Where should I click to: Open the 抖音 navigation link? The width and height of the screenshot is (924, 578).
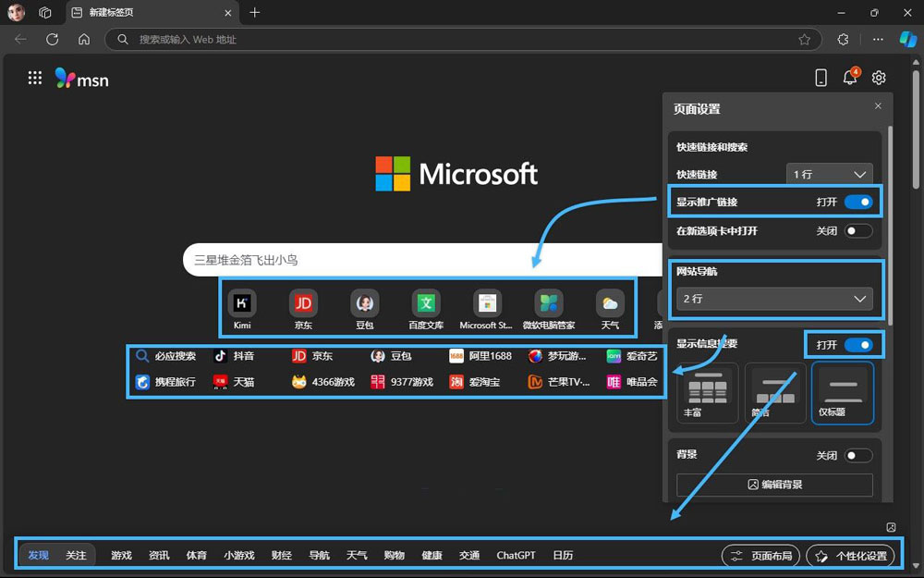pyautogui.click(x=235, y=356)
